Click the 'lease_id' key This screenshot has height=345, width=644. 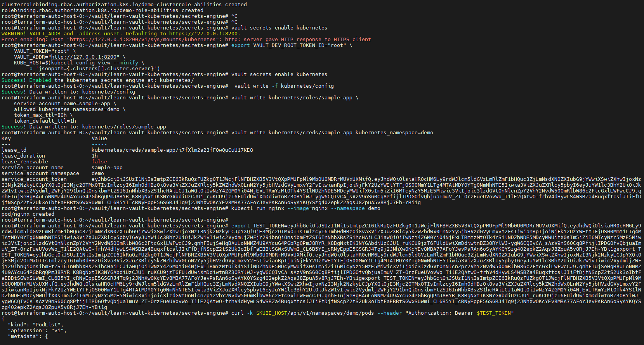pyautogui.click(x=14, y=150)
